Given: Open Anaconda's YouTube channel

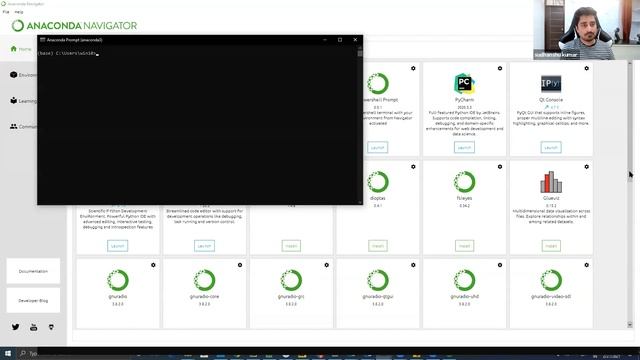Looking at the screenshot, I should [x=33, y=327].
